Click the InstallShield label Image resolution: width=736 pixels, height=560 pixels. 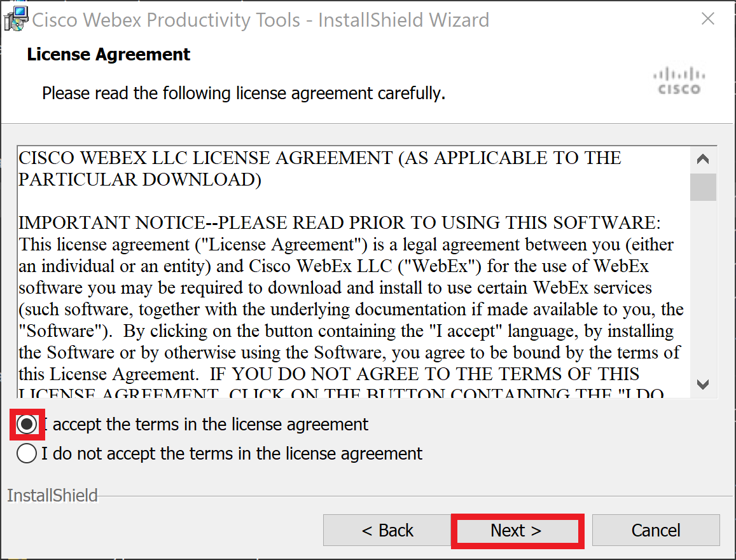52,496
